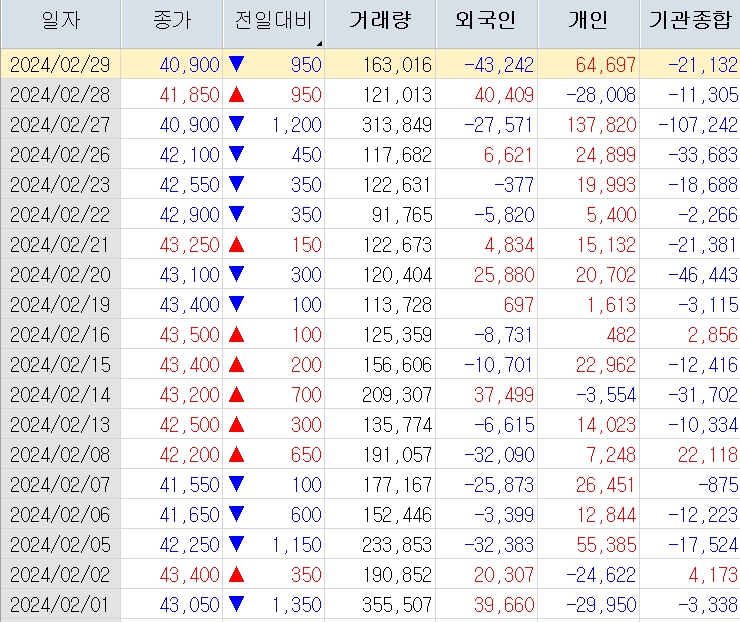Click the individual value -24,622
This screenshot has height=622, width=740.
[x=601, y=575]
